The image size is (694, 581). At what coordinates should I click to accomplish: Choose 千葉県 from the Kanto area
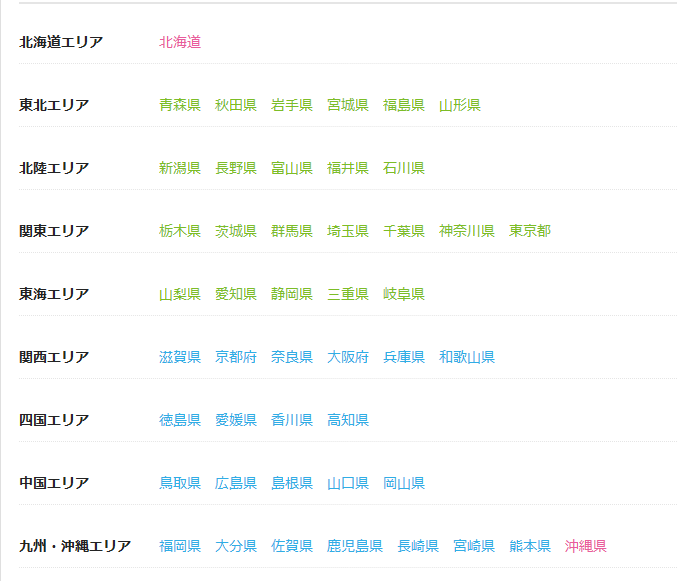click(x=404, y=231)
